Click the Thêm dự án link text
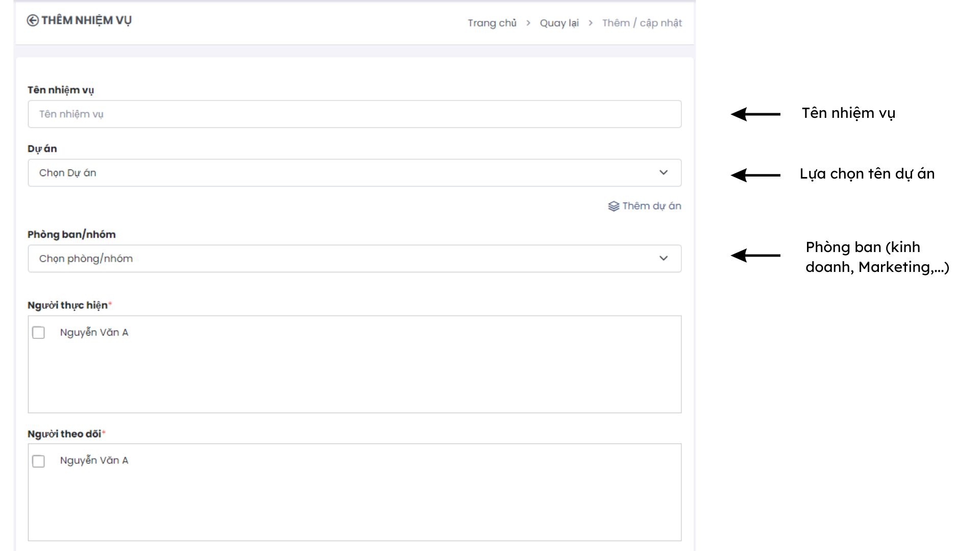The height and width of the screenshot is (551, 980). click(651, 206)
